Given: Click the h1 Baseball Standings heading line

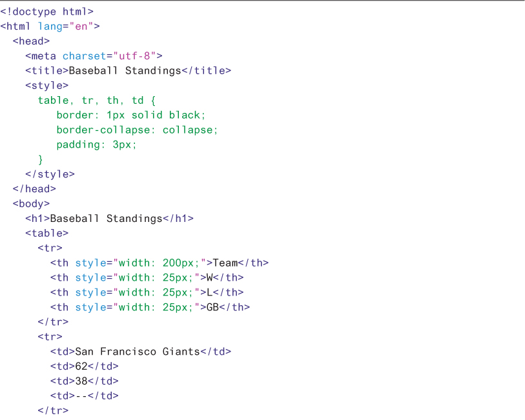Looking at the screenshot, I should [109, 219].
